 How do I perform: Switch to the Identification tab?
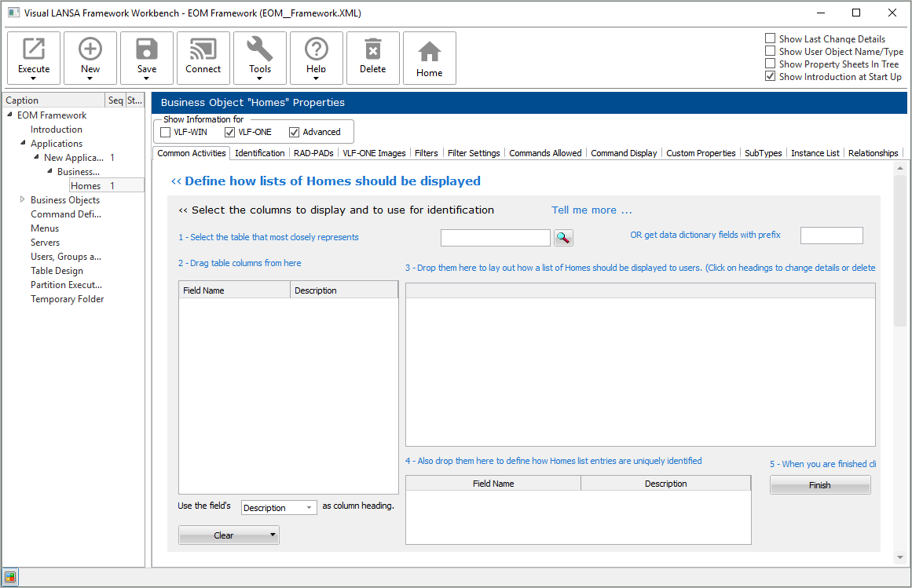[x=259, y=153]
